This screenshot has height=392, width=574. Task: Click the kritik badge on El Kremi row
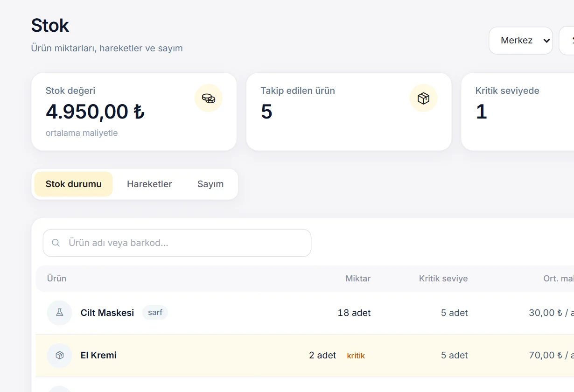pyautogui.click(x=356, y=356)
